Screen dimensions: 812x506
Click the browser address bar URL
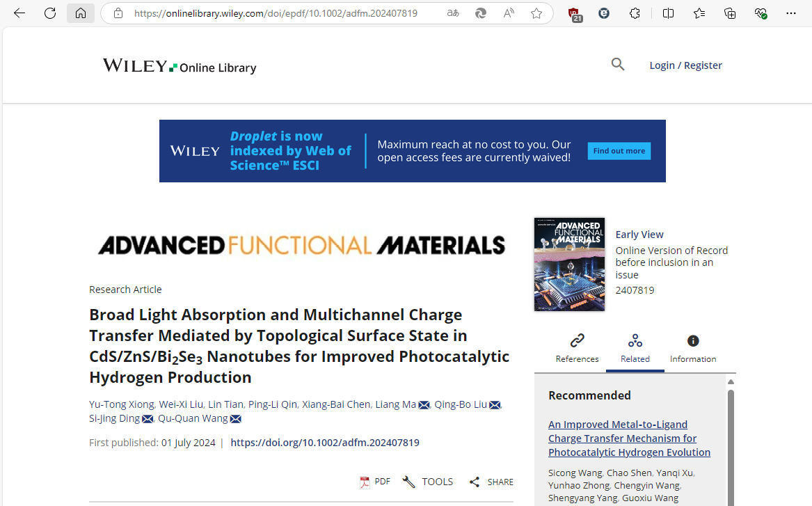[276, 13]
